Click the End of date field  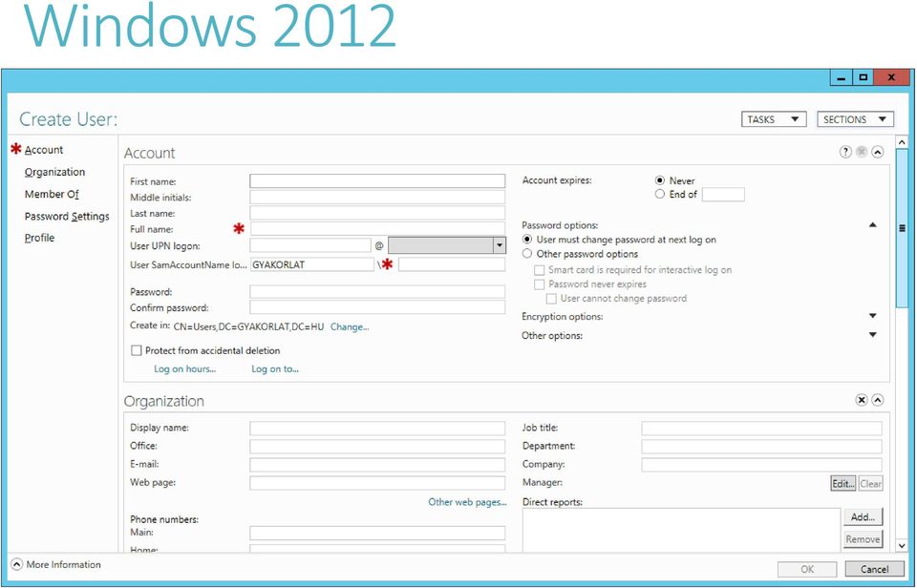point(723,194)
